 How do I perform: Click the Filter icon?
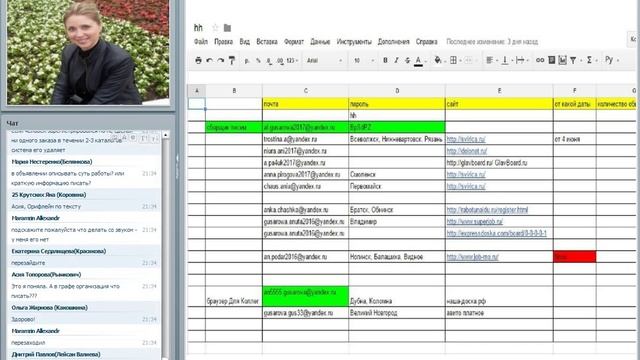[573, 60]
